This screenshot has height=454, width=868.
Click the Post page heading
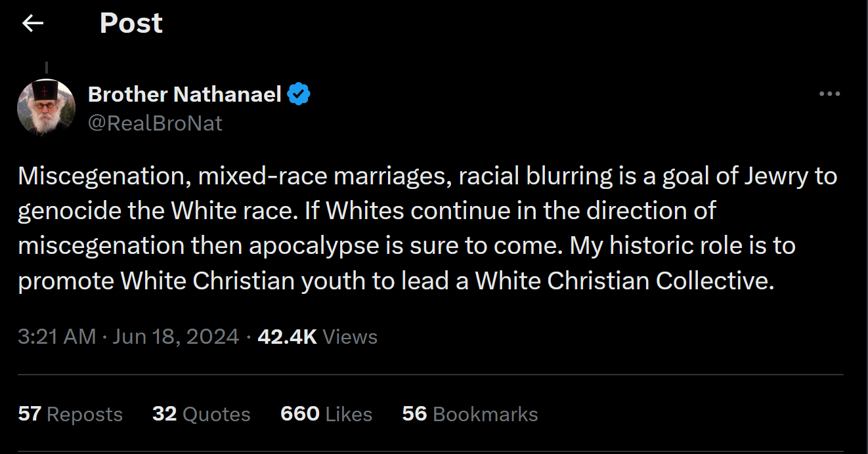tap(131, 24)
